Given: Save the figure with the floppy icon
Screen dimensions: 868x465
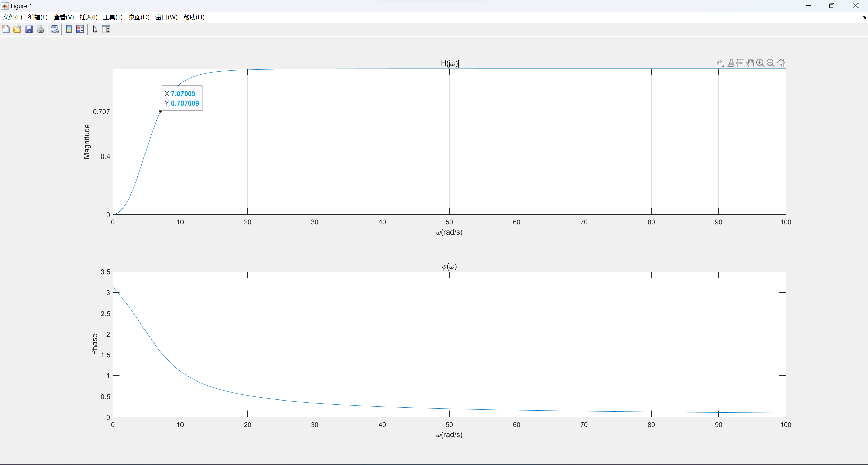Looking at the screenshot, I should coord(29,30).
